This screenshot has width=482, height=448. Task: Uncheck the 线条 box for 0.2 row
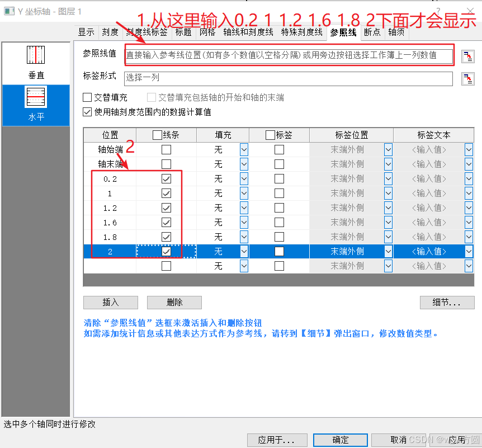[166, 178]
